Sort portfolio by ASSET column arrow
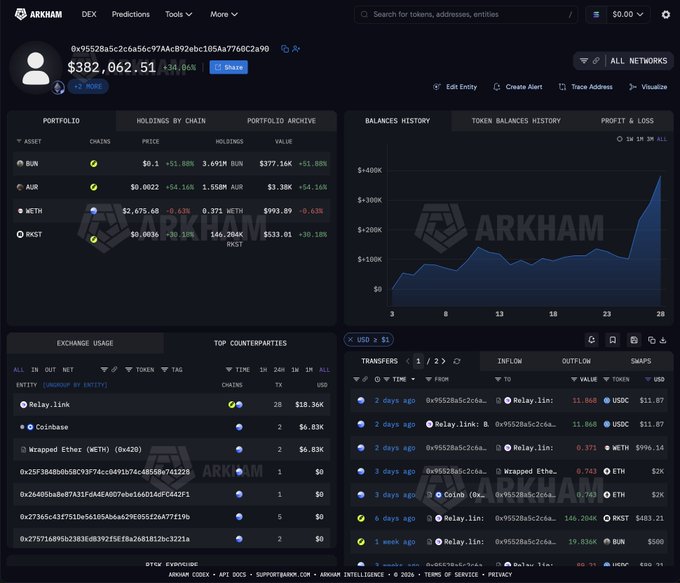Screen dimensions: 680x583 [x=19, y=141]
